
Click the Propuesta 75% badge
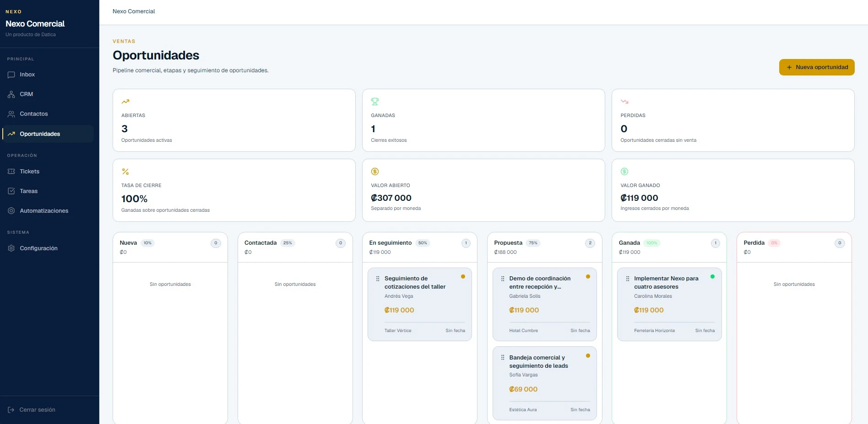click(x=533, y=243)
